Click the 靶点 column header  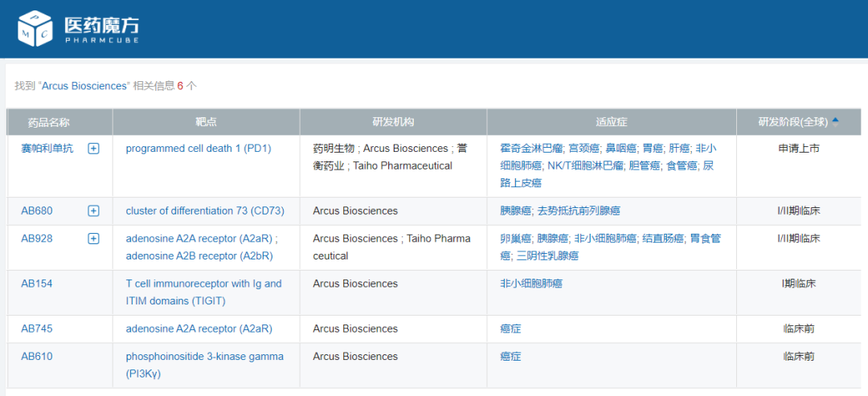[206, 122]
